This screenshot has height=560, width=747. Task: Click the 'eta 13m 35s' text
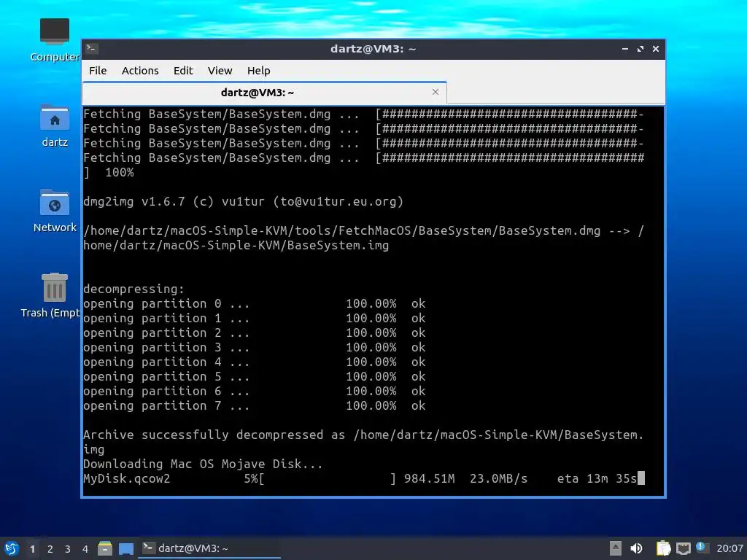click(x=597, y=478)
